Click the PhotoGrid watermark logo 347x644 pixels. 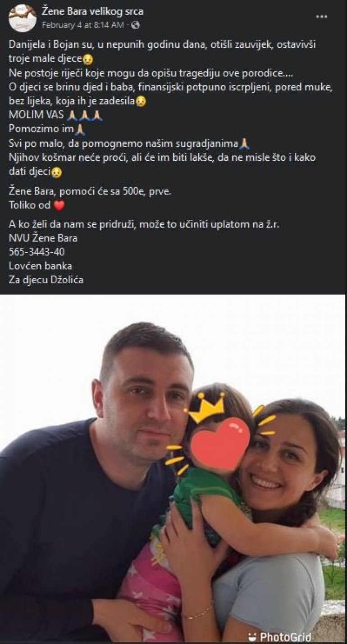279,636
